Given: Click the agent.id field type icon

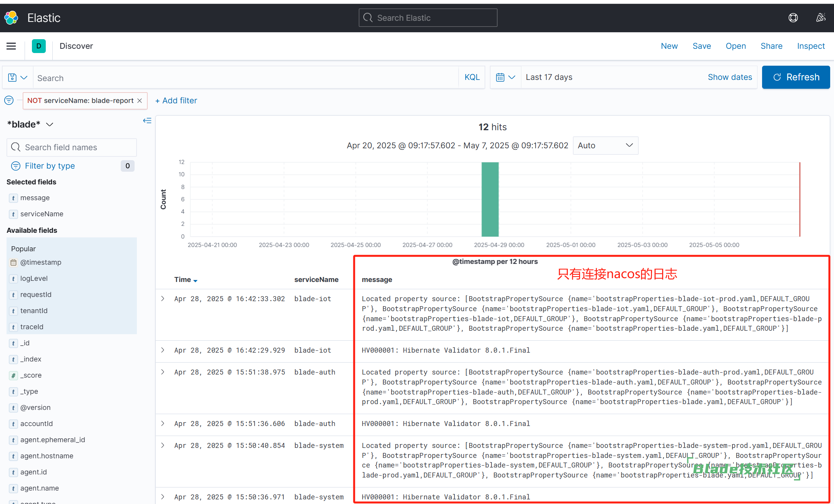Looking at the screenshot, I should 13,472.
